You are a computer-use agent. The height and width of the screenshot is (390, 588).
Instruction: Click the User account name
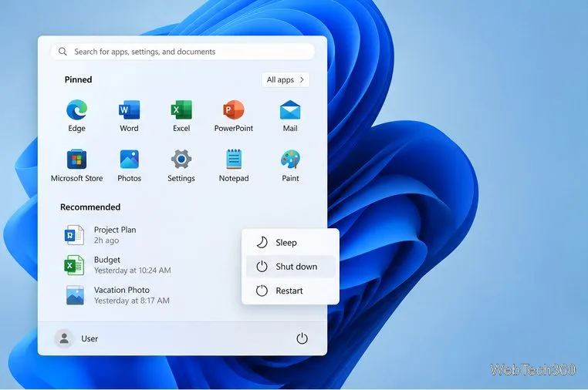tap(90, 338)
